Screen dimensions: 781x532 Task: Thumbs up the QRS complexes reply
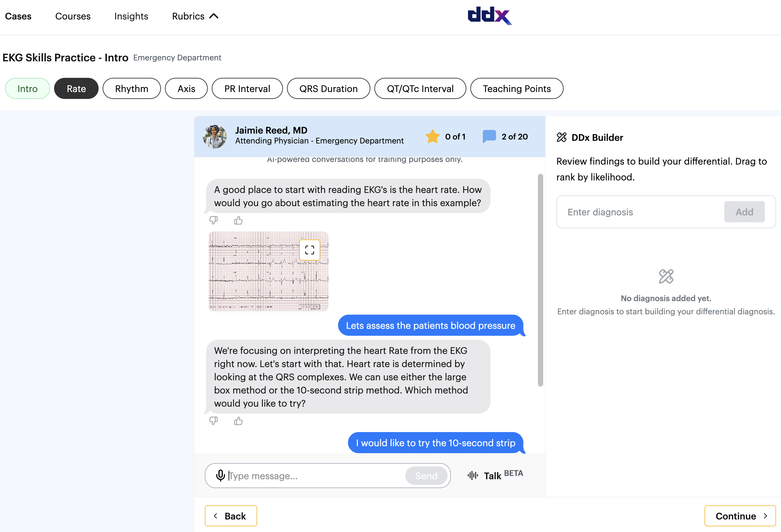click(x=238, y=421)
